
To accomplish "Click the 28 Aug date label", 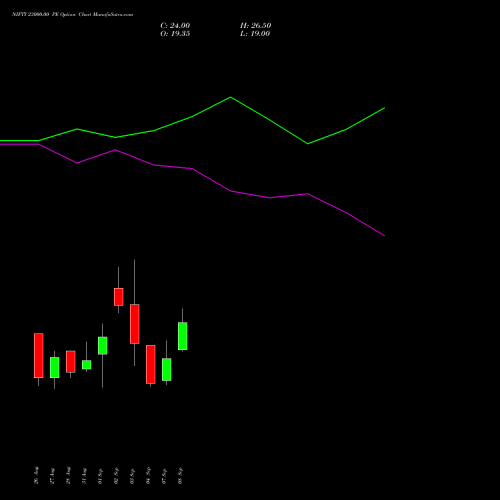I will (x=68, y=475).
